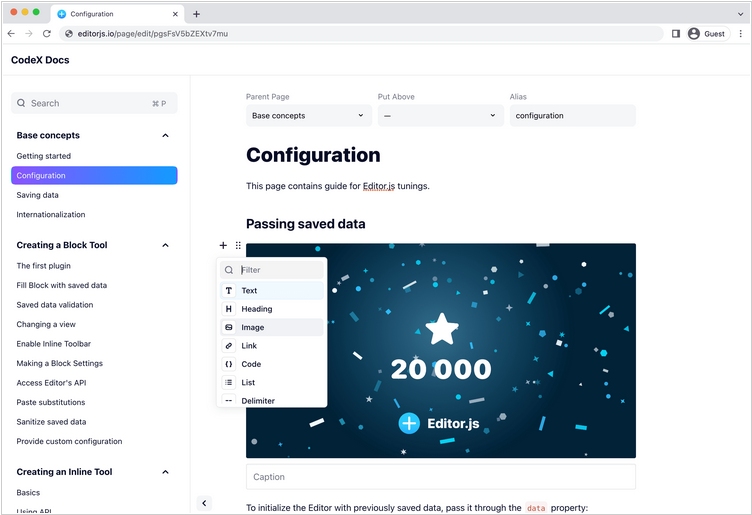Open the browser side panel icon
The width and height of the screenshot is (752, 515).
[676, 34]
